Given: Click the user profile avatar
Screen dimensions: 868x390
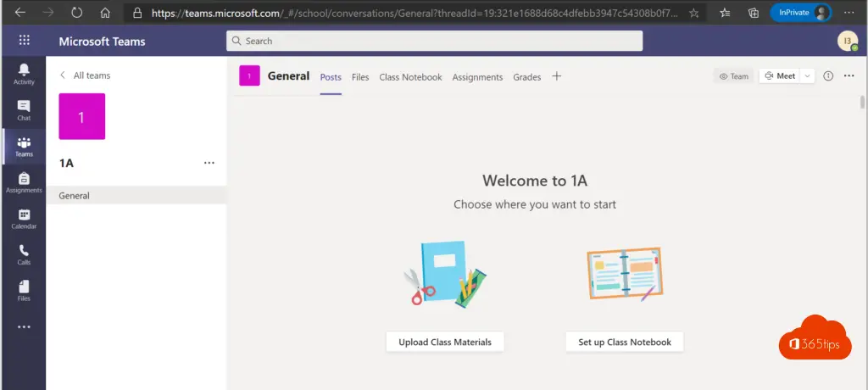Looking at the screenshot, I should (x=847, y=41).
